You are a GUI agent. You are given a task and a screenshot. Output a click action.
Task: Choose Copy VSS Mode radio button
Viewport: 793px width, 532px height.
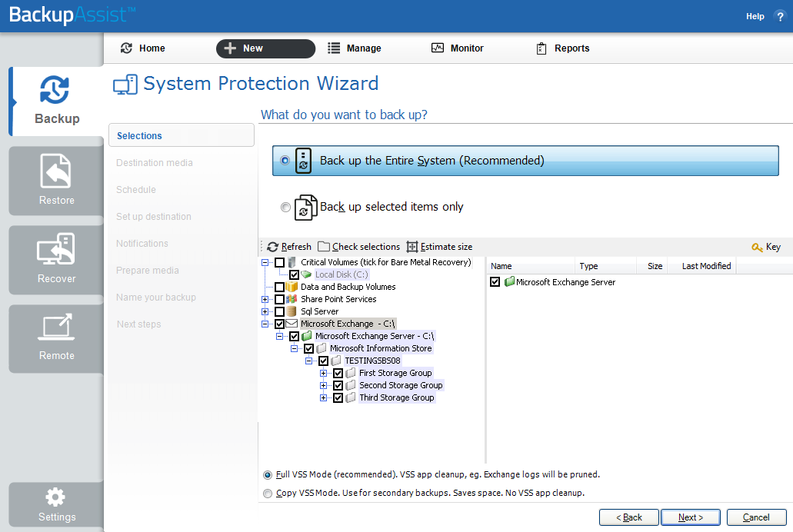point(268,493)
